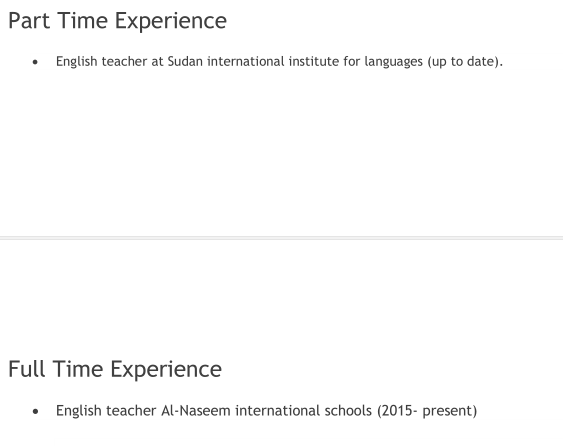Click word English in Part Time bullet
This screenshot has height=446, width=563.
tap(76, 62)
